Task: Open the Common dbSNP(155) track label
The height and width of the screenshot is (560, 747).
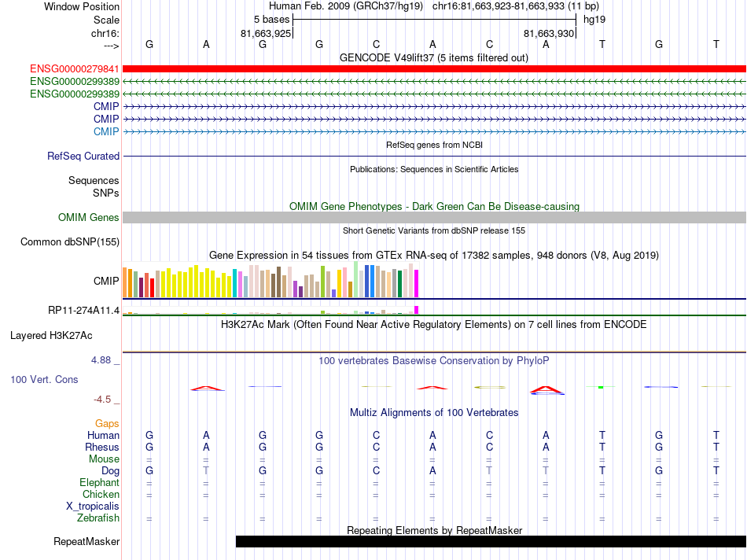Action: tap(70, 241)
